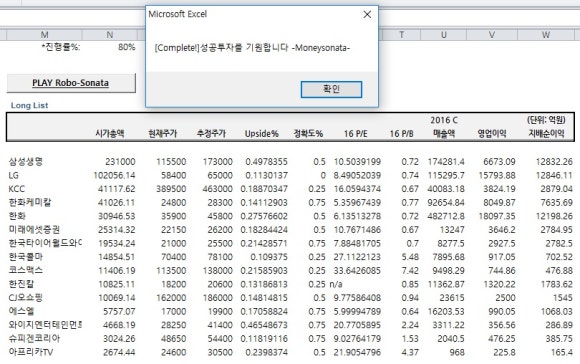The height and width of the screenshot is (364, 580).
Task: Click the 16 P/E column heading
Action: [355, 133]
